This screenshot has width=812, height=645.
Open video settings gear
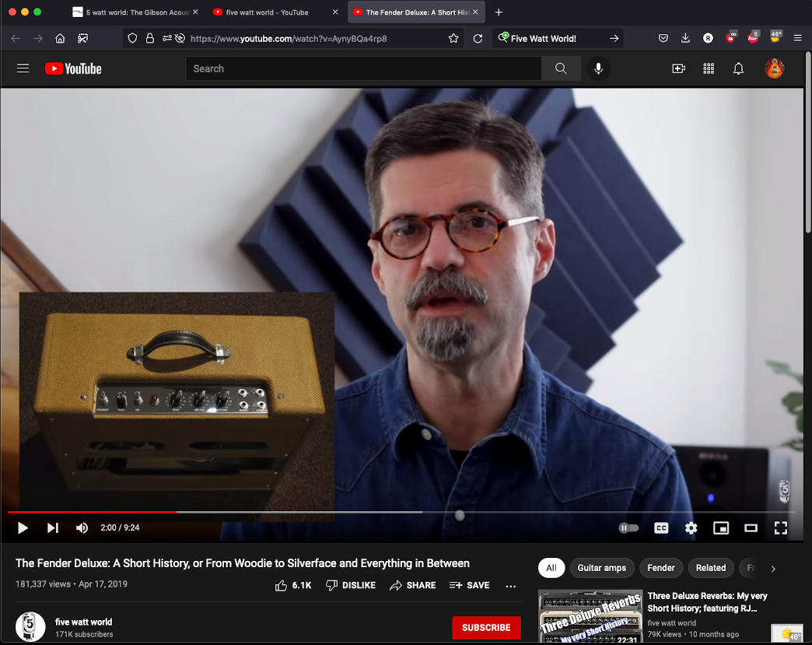[691, 528]
